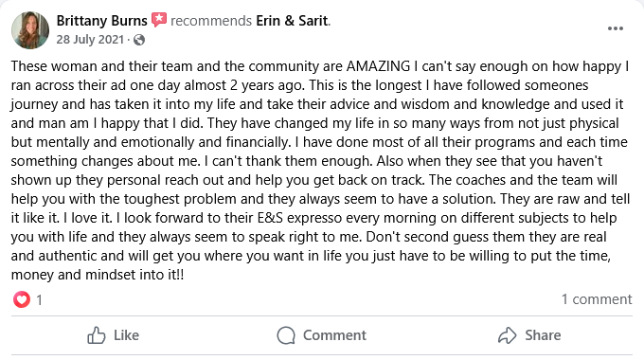View the 1 comment link
644x360 pixels.
[x=597, y=299]
